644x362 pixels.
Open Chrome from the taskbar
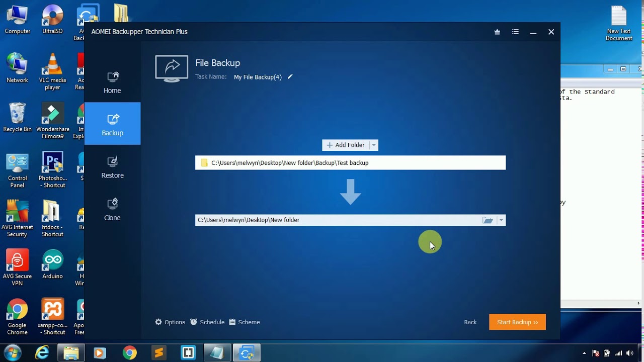[129, 353]
